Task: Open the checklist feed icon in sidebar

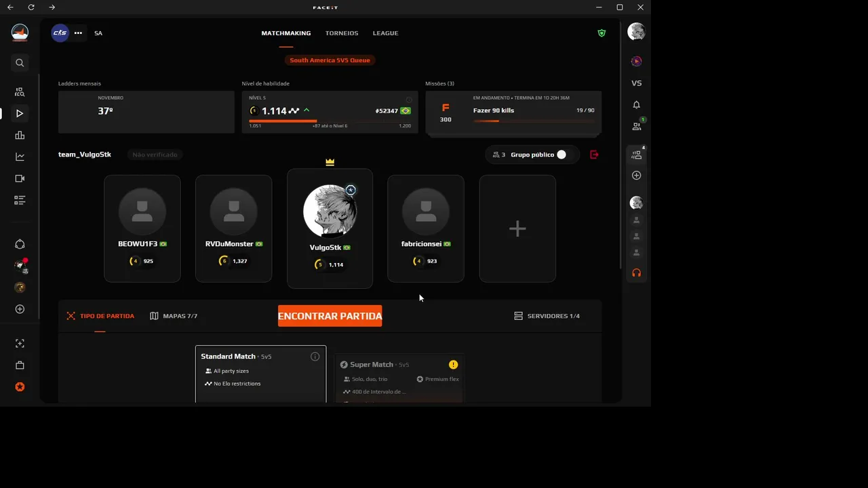Action: [20, 201]
